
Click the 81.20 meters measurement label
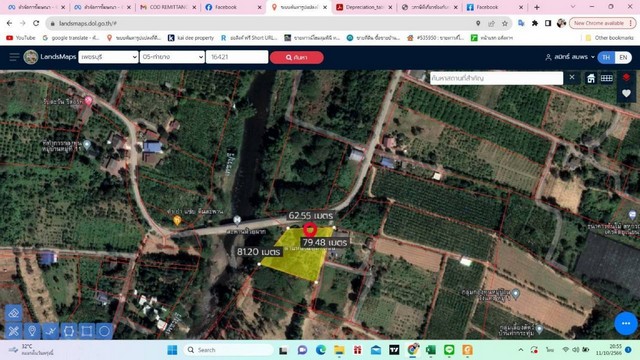pos(259,252)
